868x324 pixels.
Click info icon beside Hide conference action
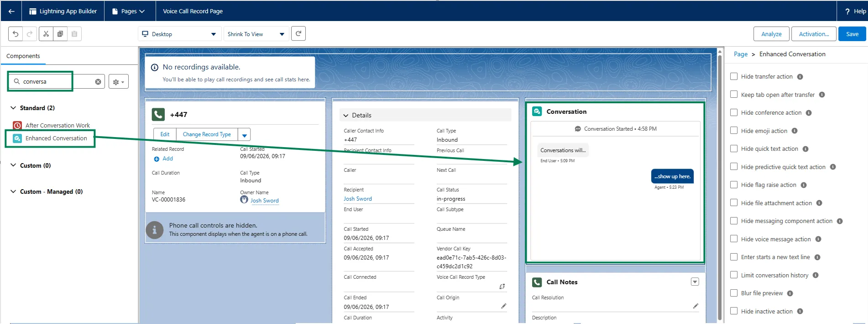click(x=809, y=113)
